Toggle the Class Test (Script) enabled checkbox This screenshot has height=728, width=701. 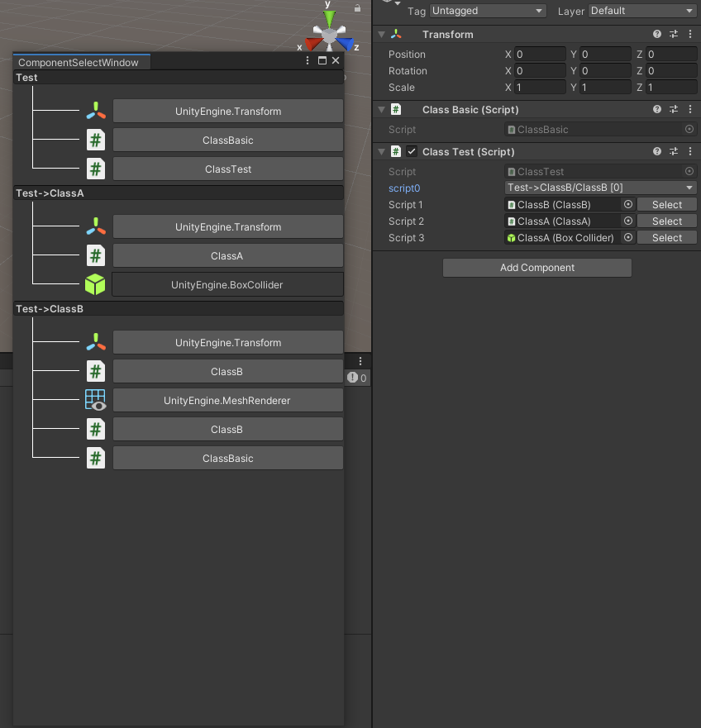tap(412, 151)
